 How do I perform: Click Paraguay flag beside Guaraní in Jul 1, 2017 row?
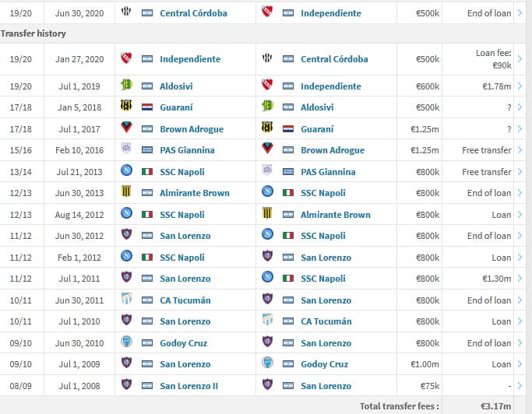287,128
